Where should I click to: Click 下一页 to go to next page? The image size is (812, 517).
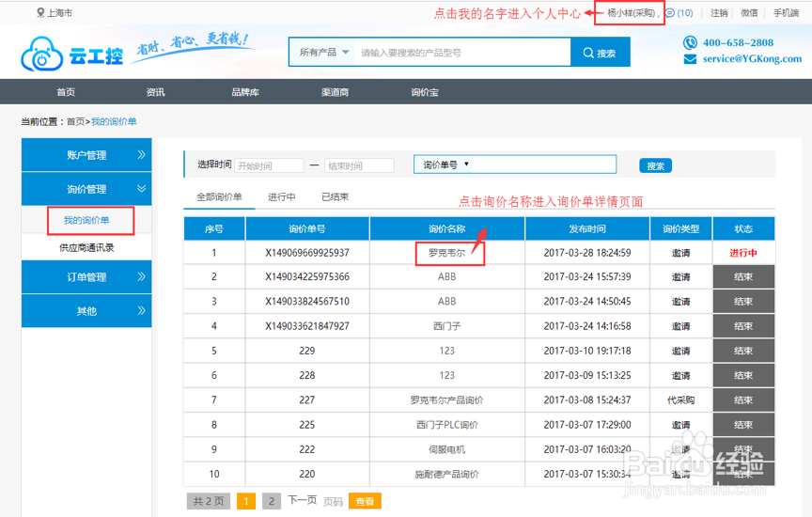pos(302,500)
